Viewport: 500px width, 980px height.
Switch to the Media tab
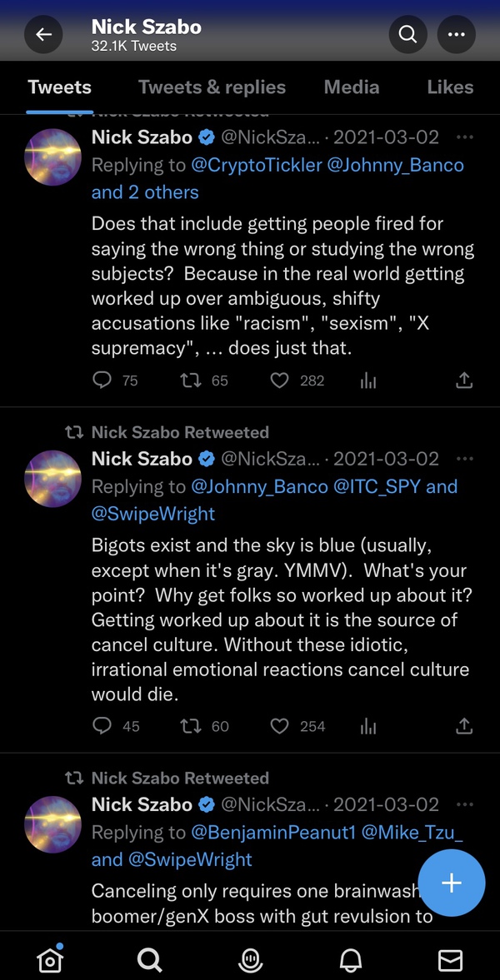pyautogui.click(x=351, y=87)
